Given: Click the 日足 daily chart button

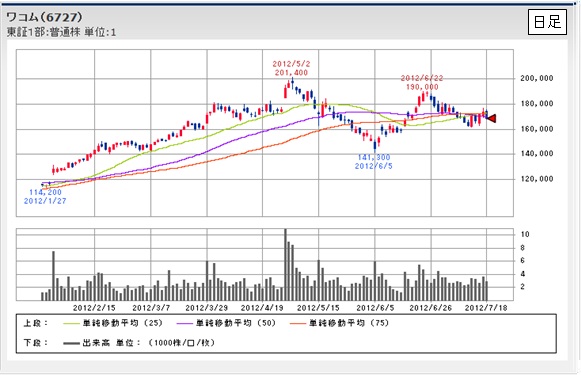Looking at the screenshot, I should click(x=547, y=22).
